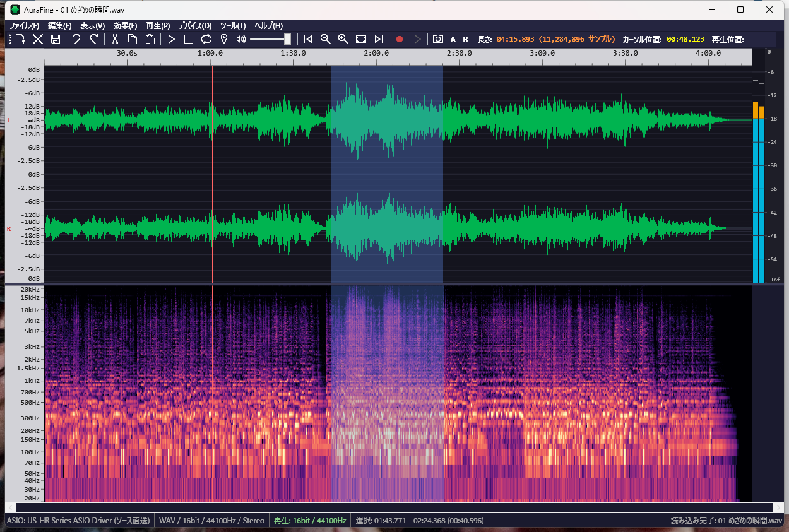789x532 pixels.
Task: Open the デバイス(D) device menu
Action: pyautogui.click(x=194, y=26)
